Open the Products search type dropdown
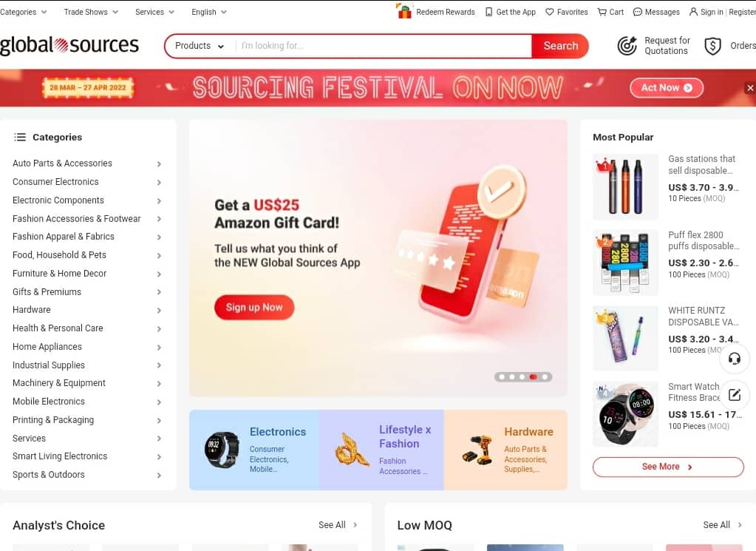The height and width of the screenshot is (551, 756). tap(199, 46)
